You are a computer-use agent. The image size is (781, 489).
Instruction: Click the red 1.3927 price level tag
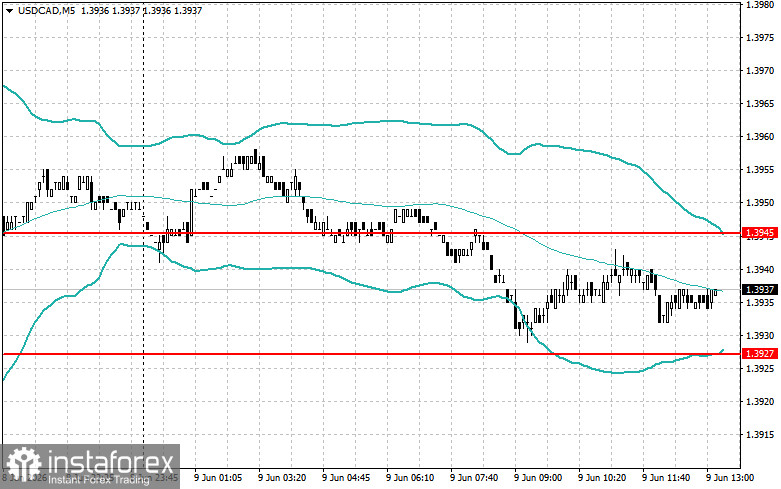(x=760, y=354)
